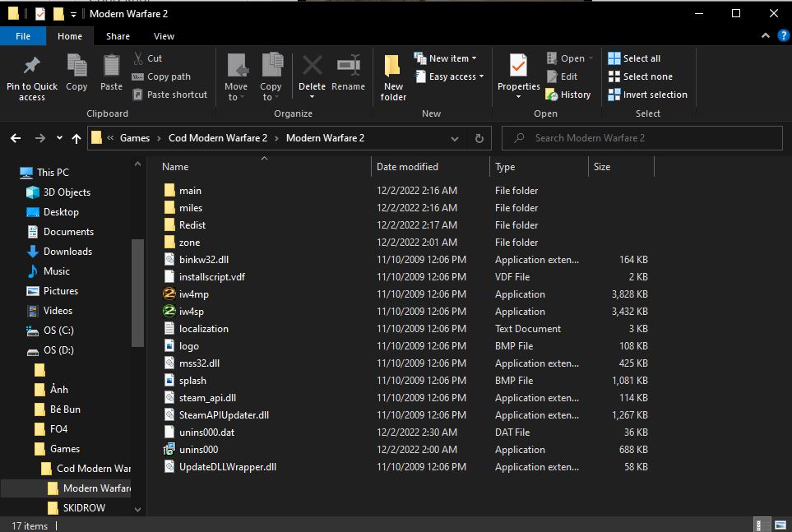Click Invert selection
792x532 pixels.
click(647, 95)
